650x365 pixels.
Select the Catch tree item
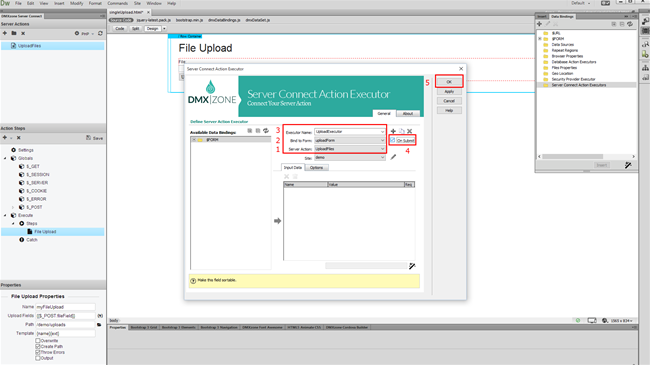[32, 240]
